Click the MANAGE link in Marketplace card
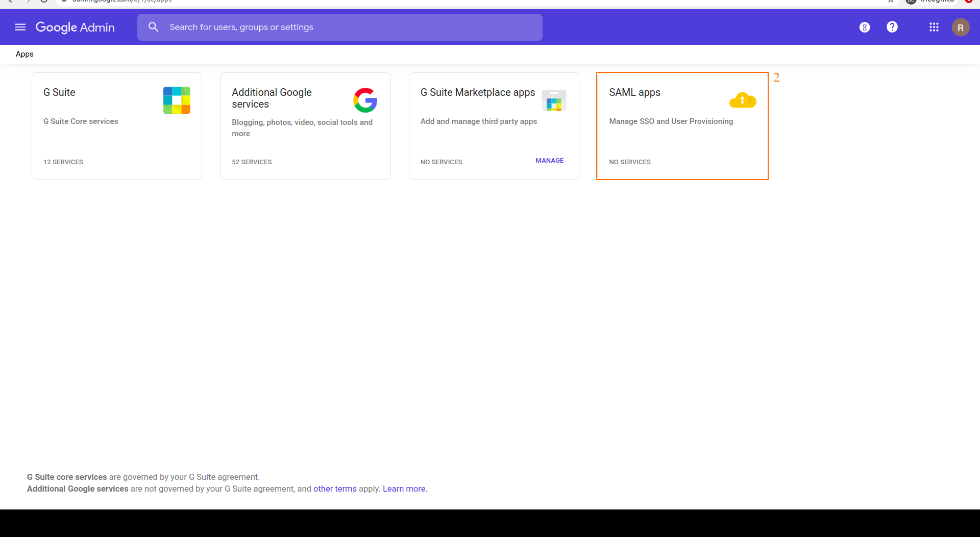The width and height of the screenshot is (980, 537). tap(549, 161)
